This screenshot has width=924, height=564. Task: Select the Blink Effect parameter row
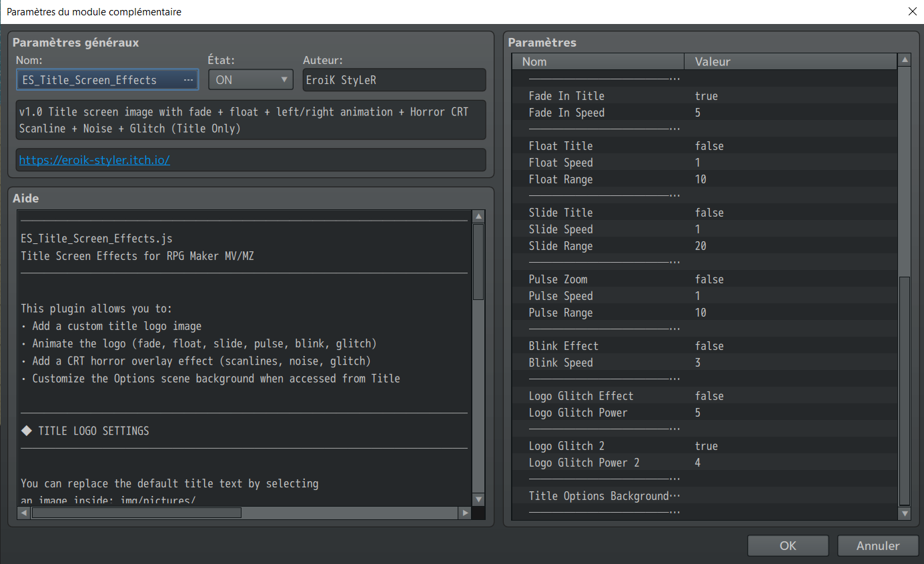click(x=705, y=346)
